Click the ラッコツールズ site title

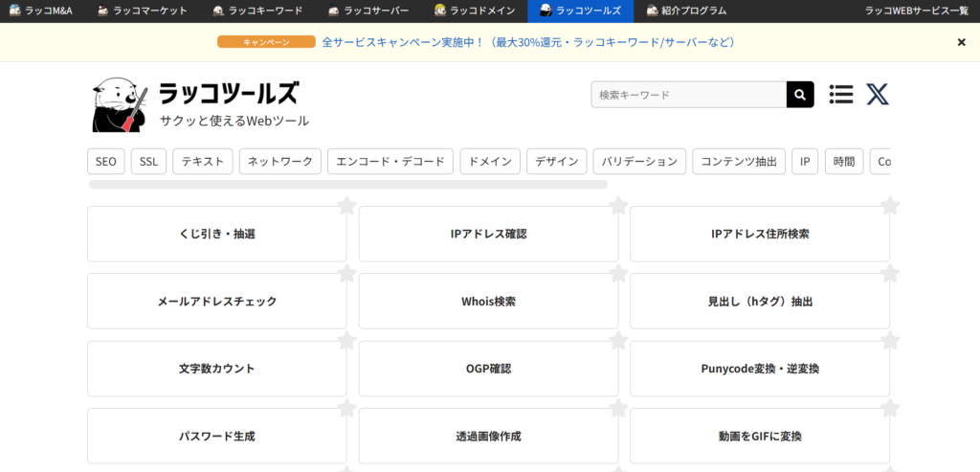(228, 93)
